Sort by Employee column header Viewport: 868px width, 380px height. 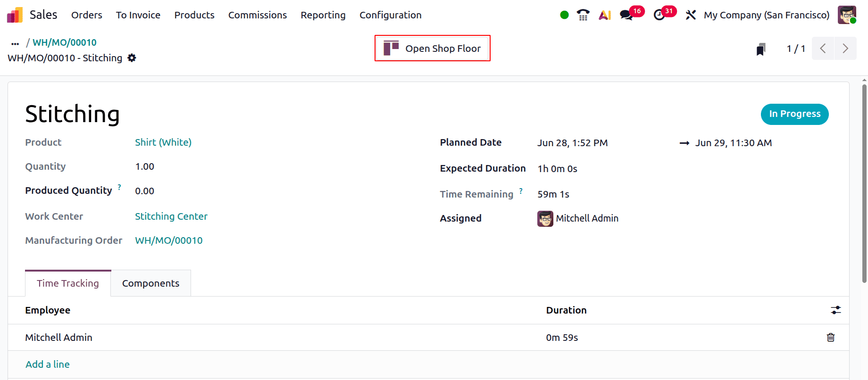[48, 310]
